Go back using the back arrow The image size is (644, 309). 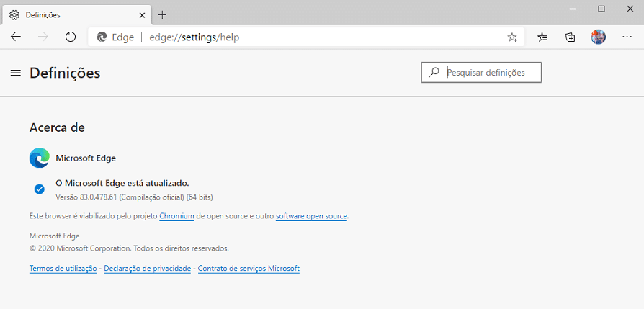[16, 37]
